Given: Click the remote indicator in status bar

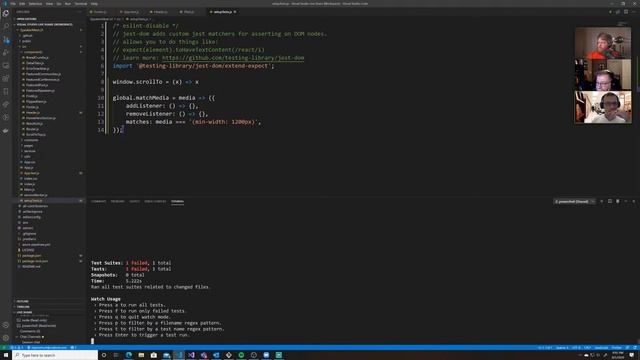Looking at the screenshot, I should point(3,348).
